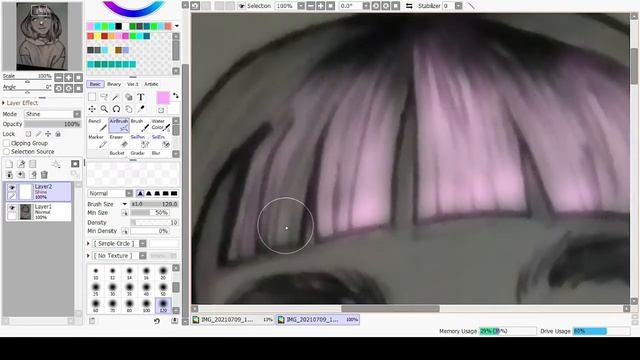Reset the brush size list

(x=157, y=321)
